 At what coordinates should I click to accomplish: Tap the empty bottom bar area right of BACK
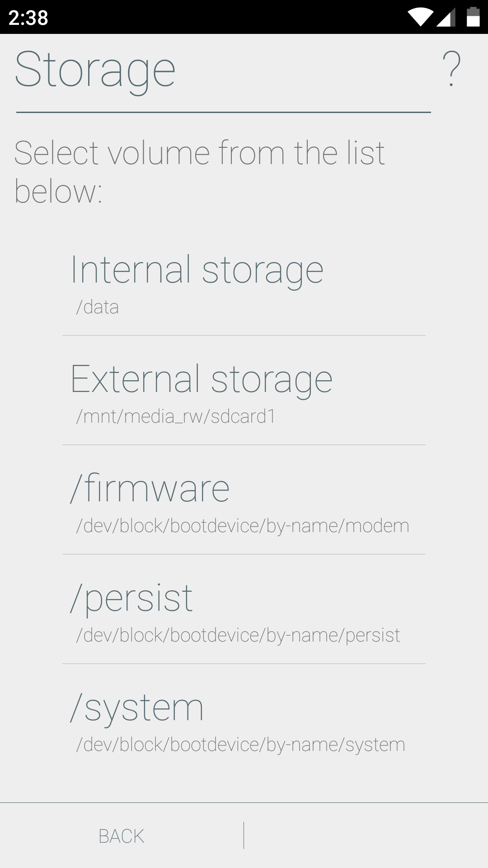click(366, 835)
